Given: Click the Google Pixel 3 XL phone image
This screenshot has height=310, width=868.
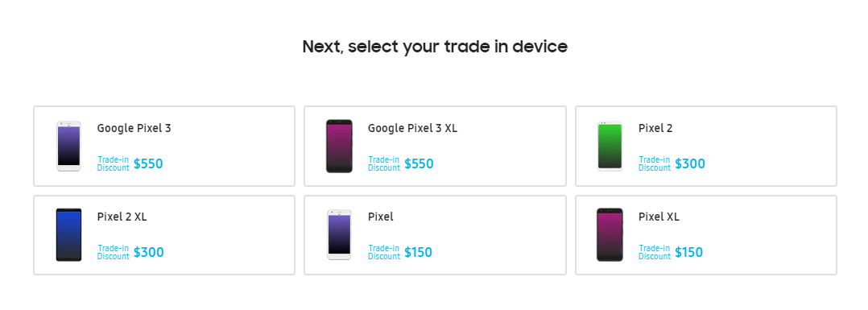Looking at the screenshot, I should click(339, 147).
